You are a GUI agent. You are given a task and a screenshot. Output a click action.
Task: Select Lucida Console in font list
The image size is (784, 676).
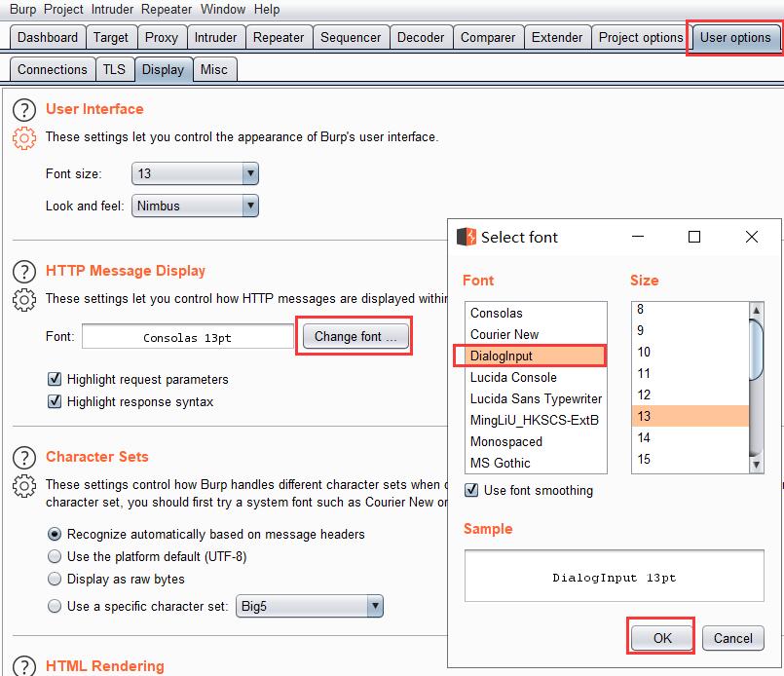click(536, 377)
